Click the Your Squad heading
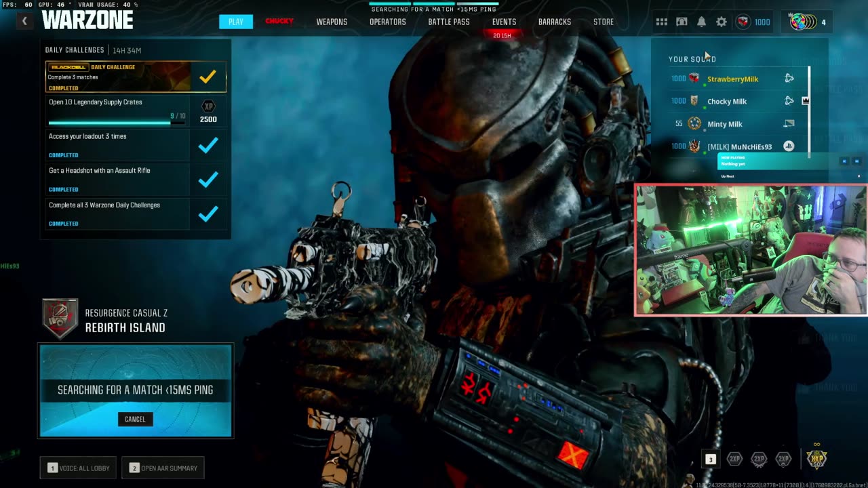 click(x=692, y=59)
